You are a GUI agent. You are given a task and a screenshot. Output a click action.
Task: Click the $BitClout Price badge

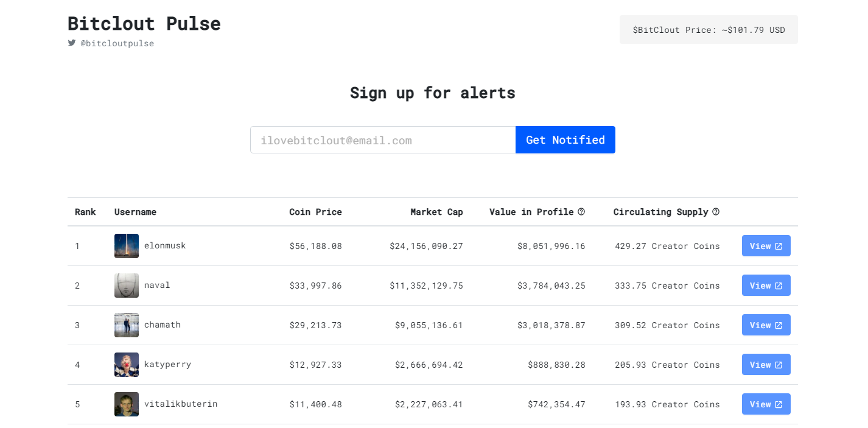(709, 30)
